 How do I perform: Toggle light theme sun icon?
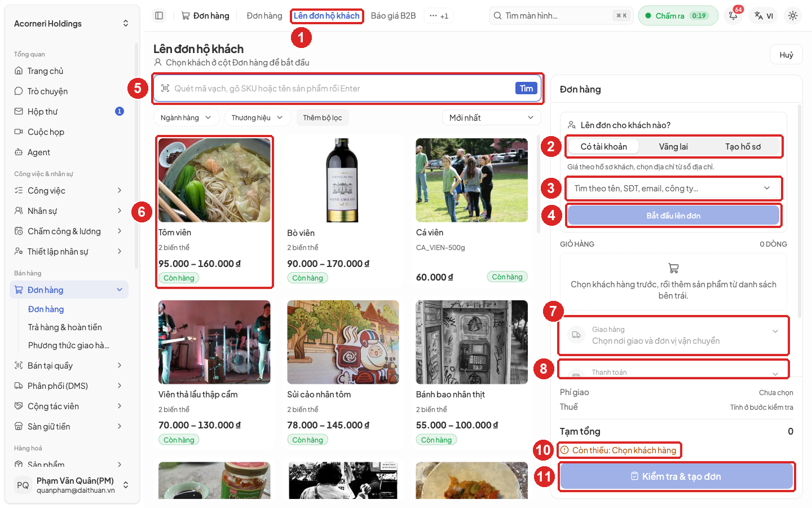click(793, 16)
